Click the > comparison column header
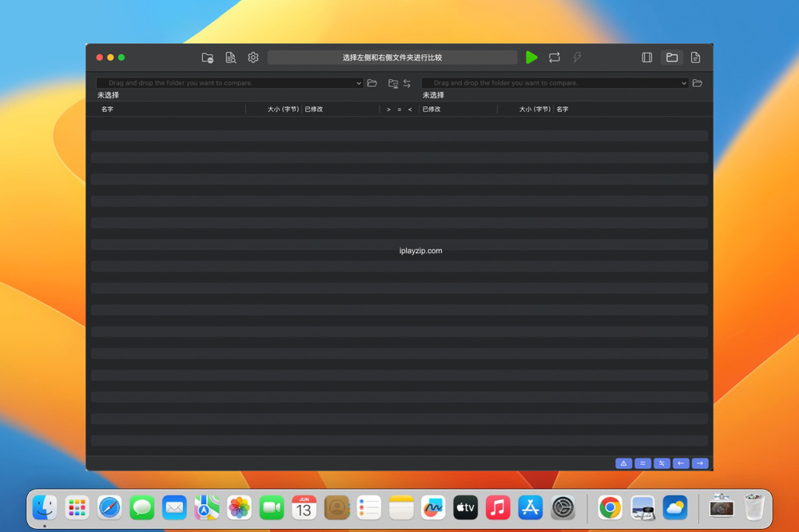799x532 pixels. (388, 109)
